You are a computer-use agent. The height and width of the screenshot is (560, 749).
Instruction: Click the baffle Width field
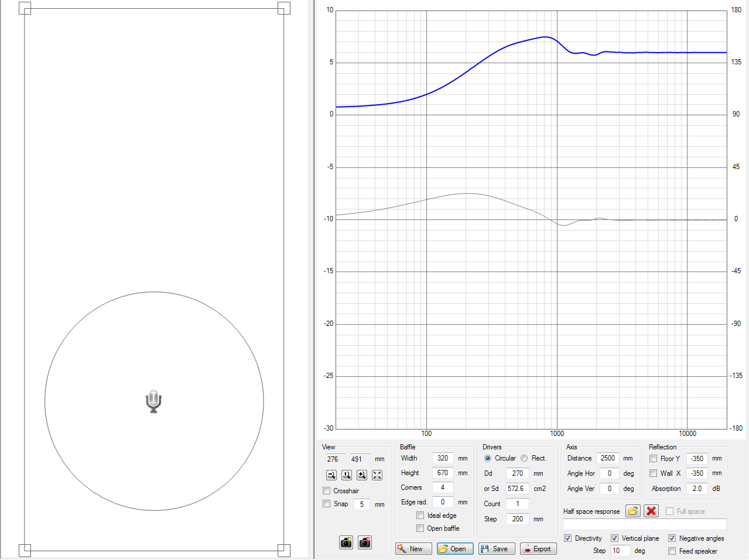click(443, 458)
